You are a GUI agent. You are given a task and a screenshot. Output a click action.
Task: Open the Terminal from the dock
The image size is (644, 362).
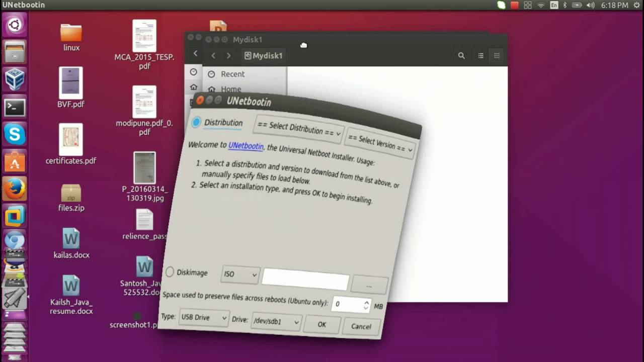pos(15,107)
